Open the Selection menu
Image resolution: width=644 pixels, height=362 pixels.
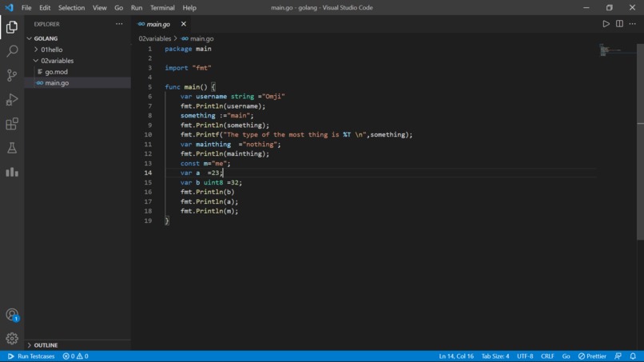71,7
